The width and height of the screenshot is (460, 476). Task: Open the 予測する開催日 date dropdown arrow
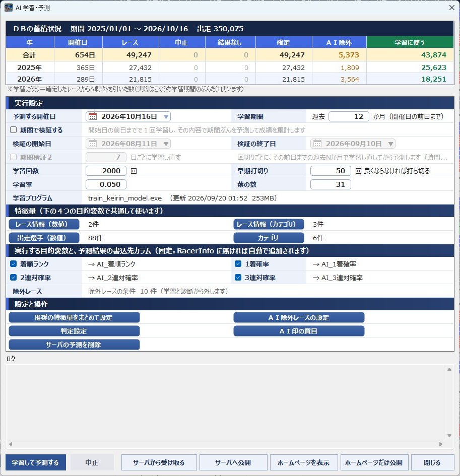166,116
